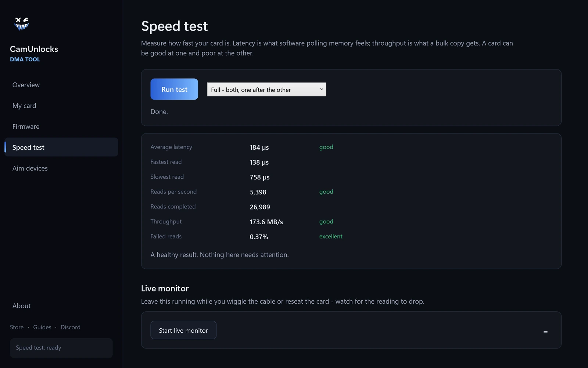Follow the Store link
The height and width of the screenshot is (368, 588).
(x=17, y=327)
